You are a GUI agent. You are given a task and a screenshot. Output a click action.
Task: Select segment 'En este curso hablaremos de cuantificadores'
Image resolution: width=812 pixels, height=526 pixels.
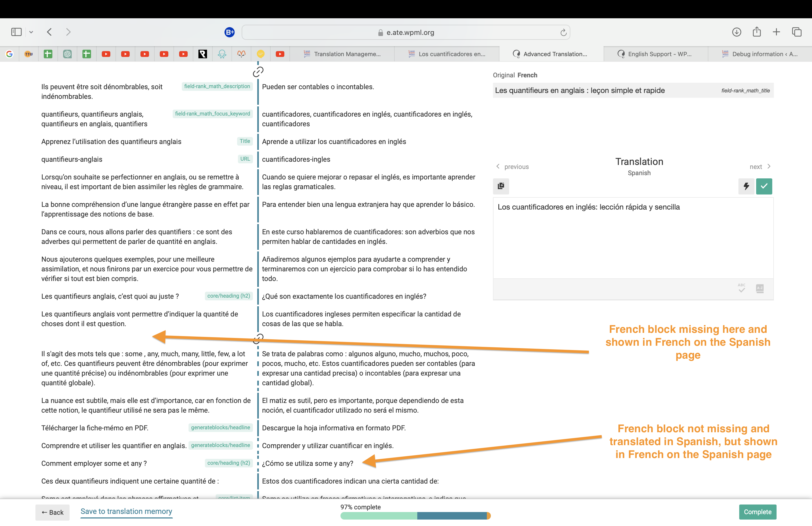(368, 237)
